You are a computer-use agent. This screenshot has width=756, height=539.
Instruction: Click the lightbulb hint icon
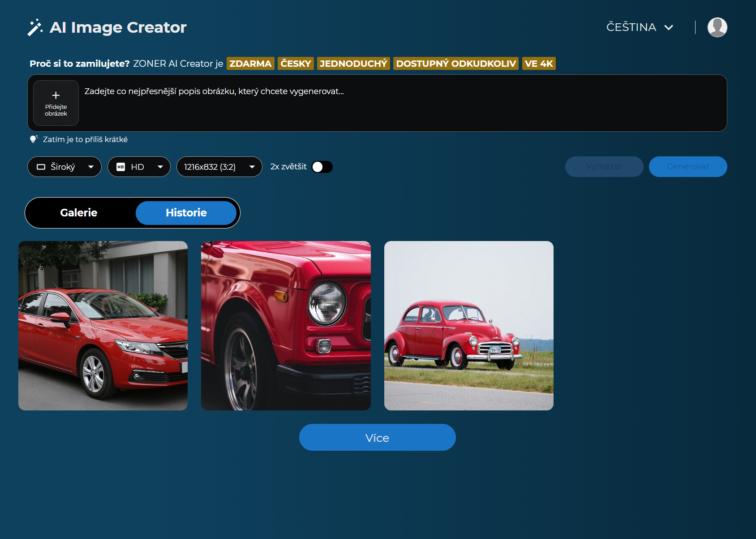(34, 139)
